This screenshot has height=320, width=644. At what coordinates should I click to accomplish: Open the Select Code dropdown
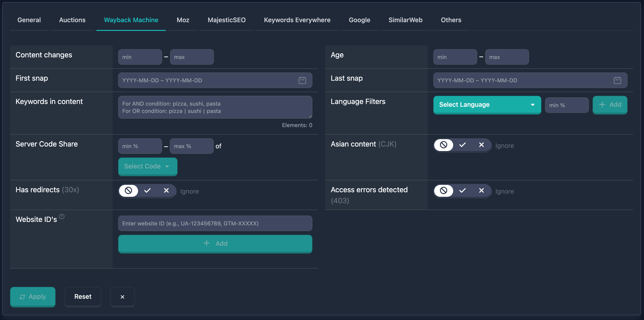click(x=147, y=166)
